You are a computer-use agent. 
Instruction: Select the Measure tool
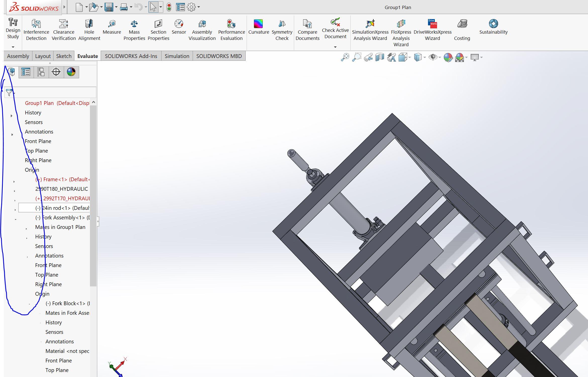112,28
